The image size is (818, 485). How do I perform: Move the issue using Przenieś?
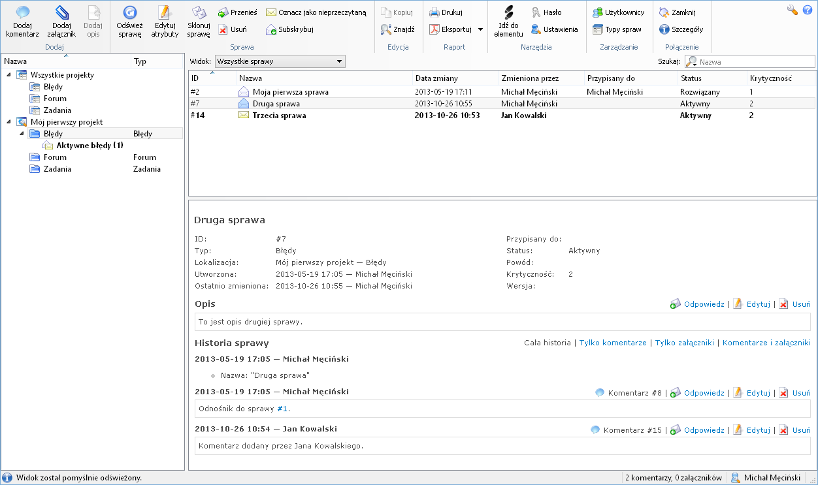[238, 12]
